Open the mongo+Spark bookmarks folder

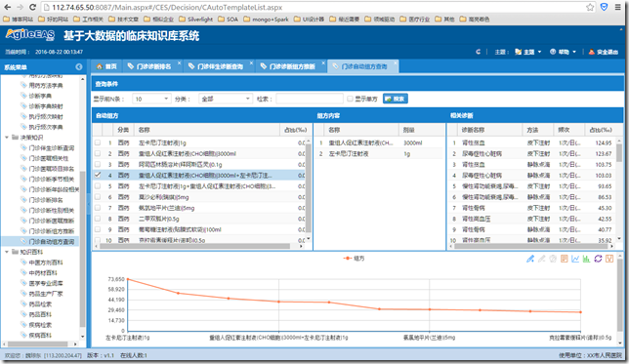tap(266, 19)
